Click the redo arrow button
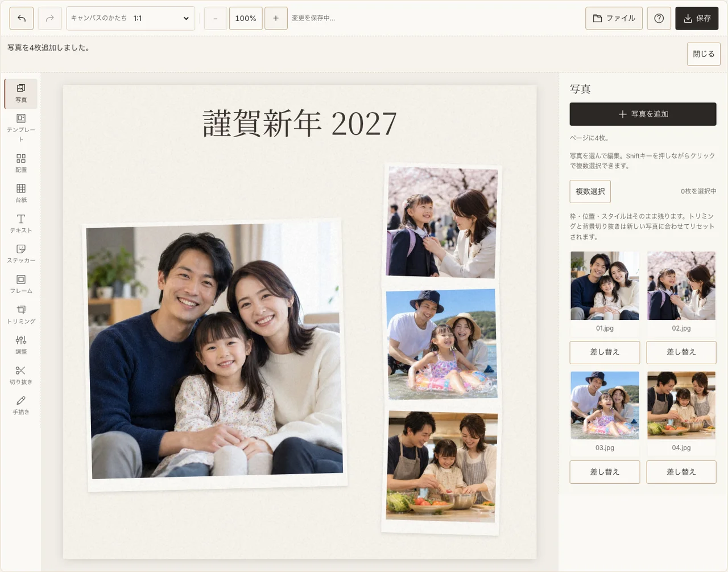The width and height of the screenshot is (728, 572). coord(50,18)
